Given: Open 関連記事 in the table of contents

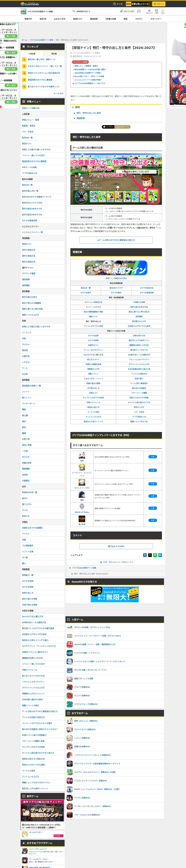Looking at the screenshot, I should [x=81, y=118].
